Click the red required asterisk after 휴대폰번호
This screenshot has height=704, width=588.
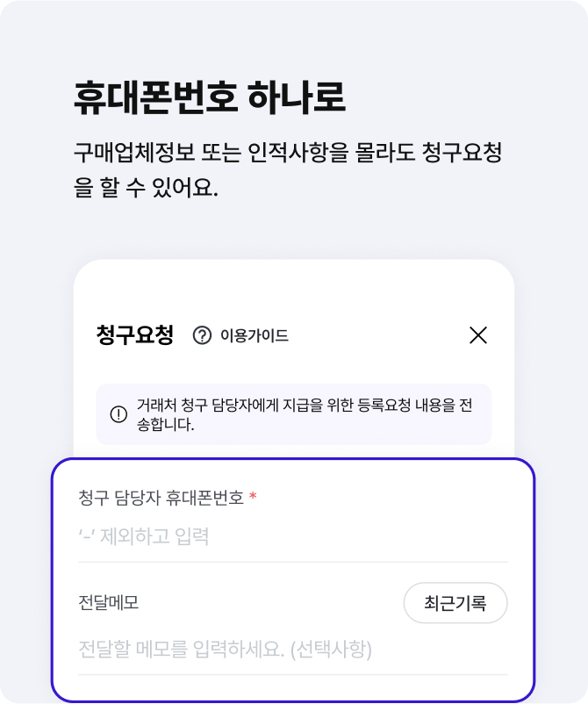pos(253,498)
